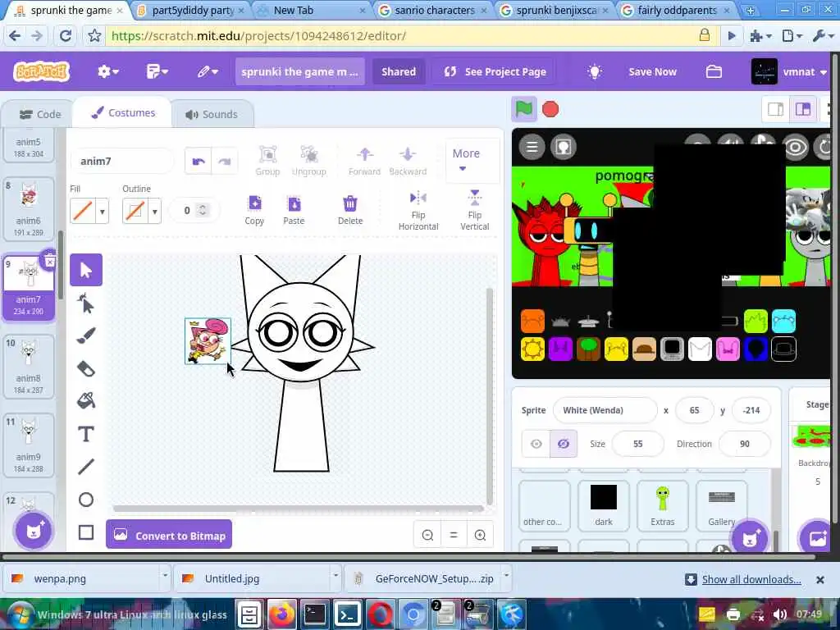Group the selected objects
The width and height of the screenshot is (840, 630).
[268, 161]
